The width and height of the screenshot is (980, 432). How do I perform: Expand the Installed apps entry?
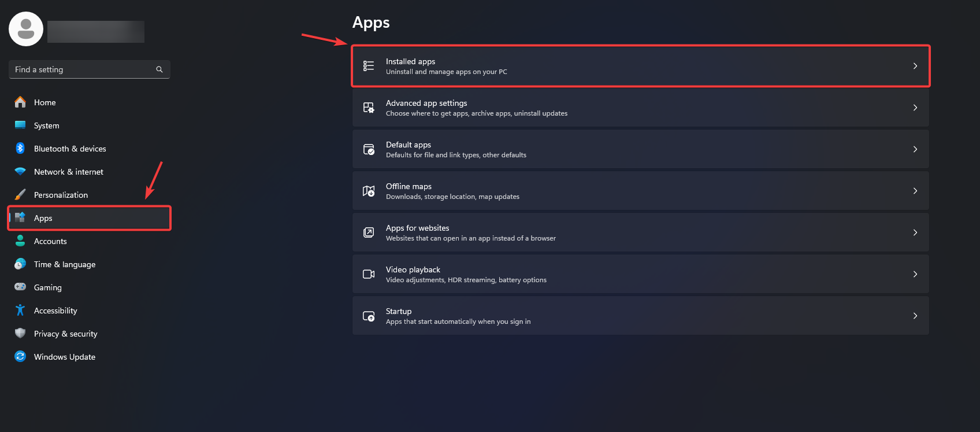tap(915, 66)
